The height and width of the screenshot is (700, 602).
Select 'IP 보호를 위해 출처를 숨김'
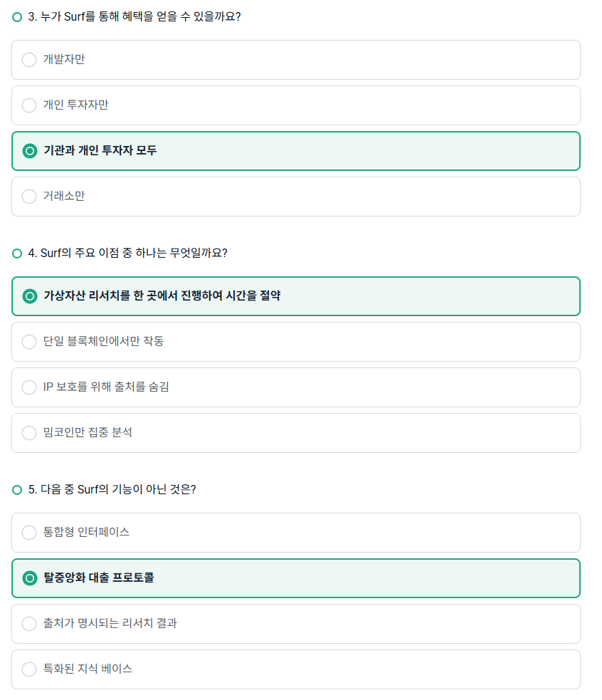point(296,387)
